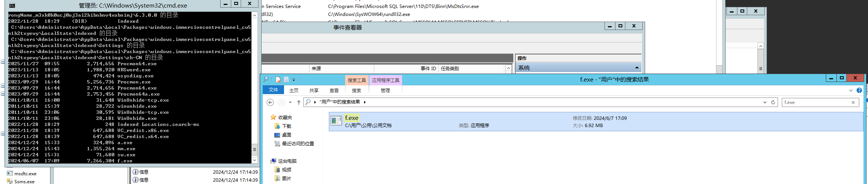Refresh the search results list
Screen dimensions: 868x184
pyautogui.click(x=773, y=102)
